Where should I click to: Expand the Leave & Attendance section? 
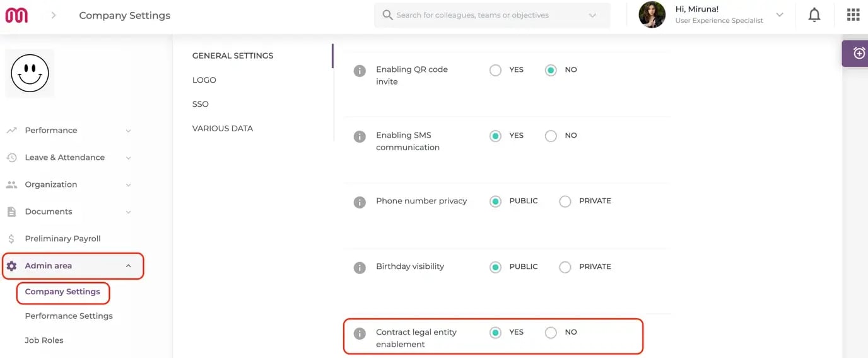coord(69,158)
